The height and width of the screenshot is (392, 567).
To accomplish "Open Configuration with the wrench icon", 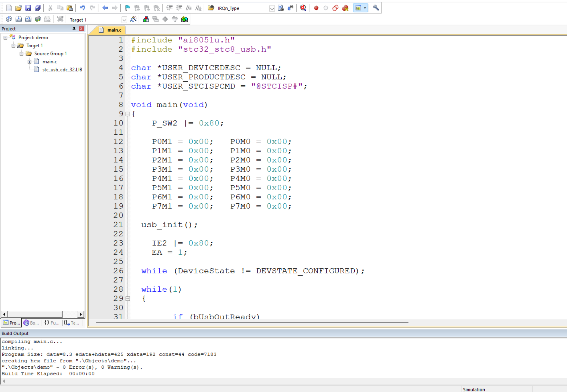I will point(376,8).
